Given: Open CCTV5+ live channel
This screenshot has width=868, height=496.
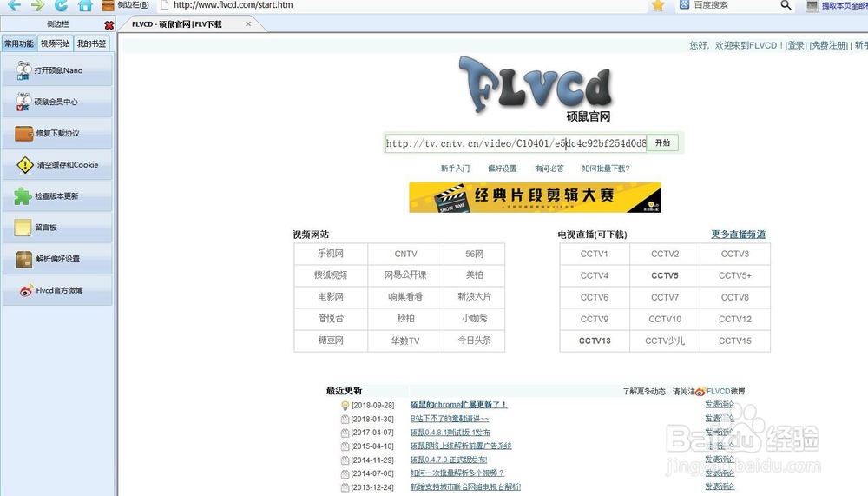Looking at the screenshot, I should click(735, 275).
